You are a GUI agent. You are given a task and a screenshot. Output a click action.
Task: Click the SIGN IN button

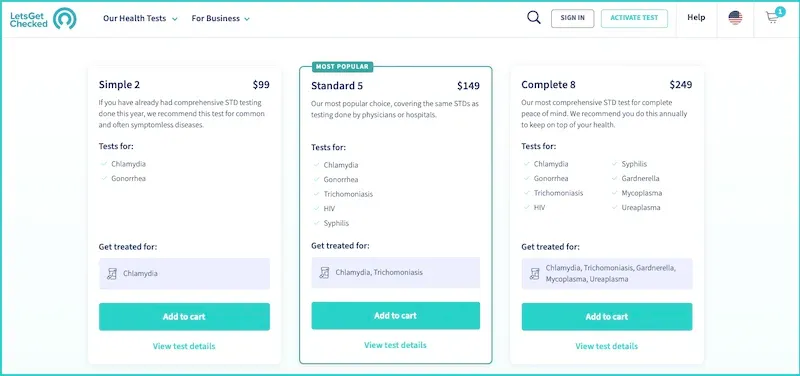point(572,18)
